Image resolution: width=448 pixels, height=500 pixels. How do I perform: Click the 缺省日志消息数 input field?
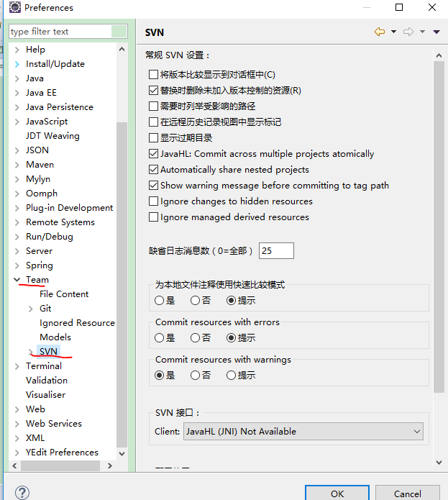[276, 250]
